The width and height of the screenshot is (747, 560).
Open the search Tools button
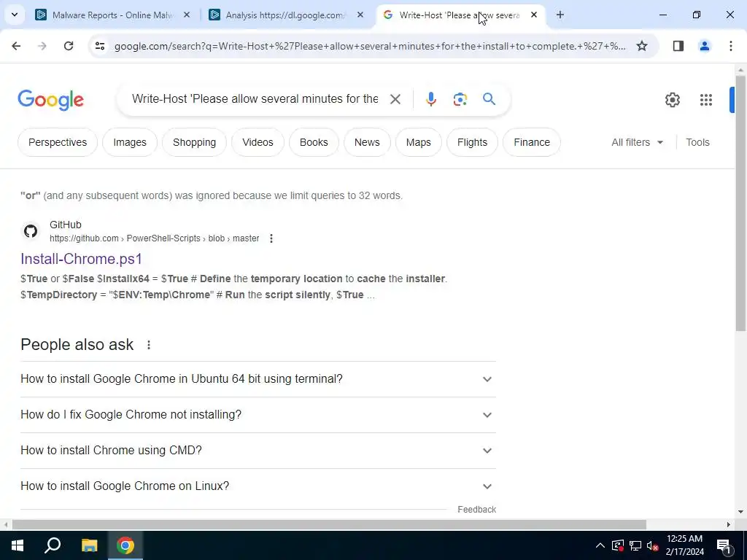click(x=697, y=142)
